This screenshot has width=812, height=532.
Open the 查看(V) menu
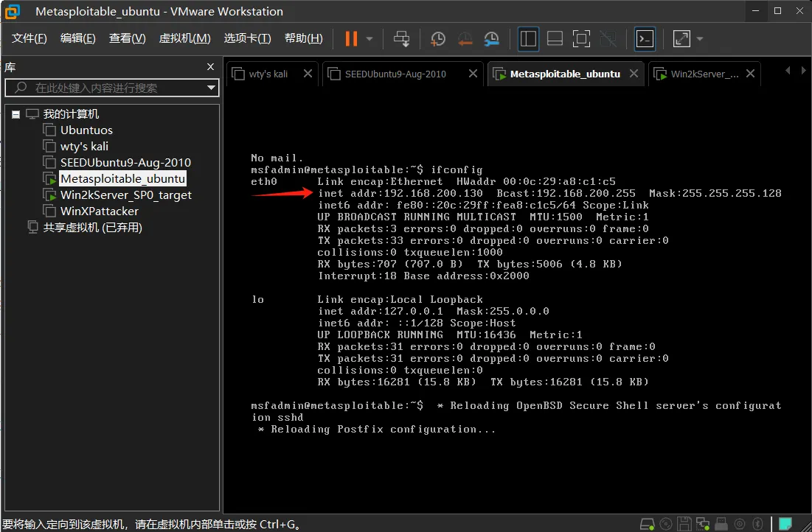click(x=127, y=38)
